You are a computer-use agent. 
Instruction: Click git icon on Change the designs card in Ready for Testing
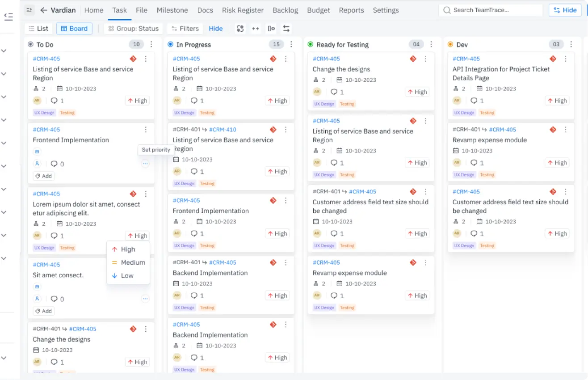tap(413, 59)
